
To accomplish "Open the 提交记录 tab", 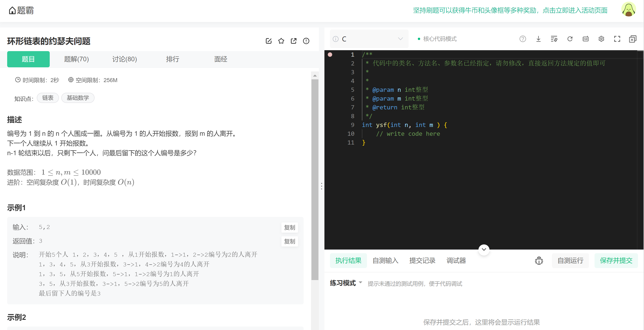I will pos(422,260).
